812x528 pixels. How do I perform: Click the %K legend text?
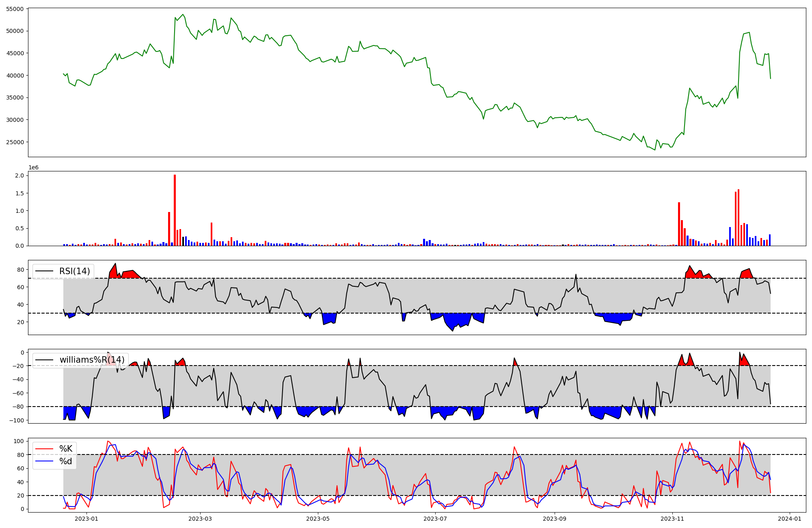point(66,449)
